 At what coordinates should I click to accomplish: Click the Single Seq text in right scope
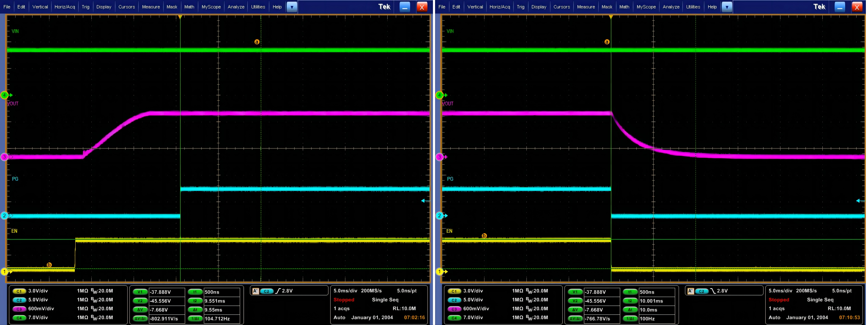[x=820, y=300]
